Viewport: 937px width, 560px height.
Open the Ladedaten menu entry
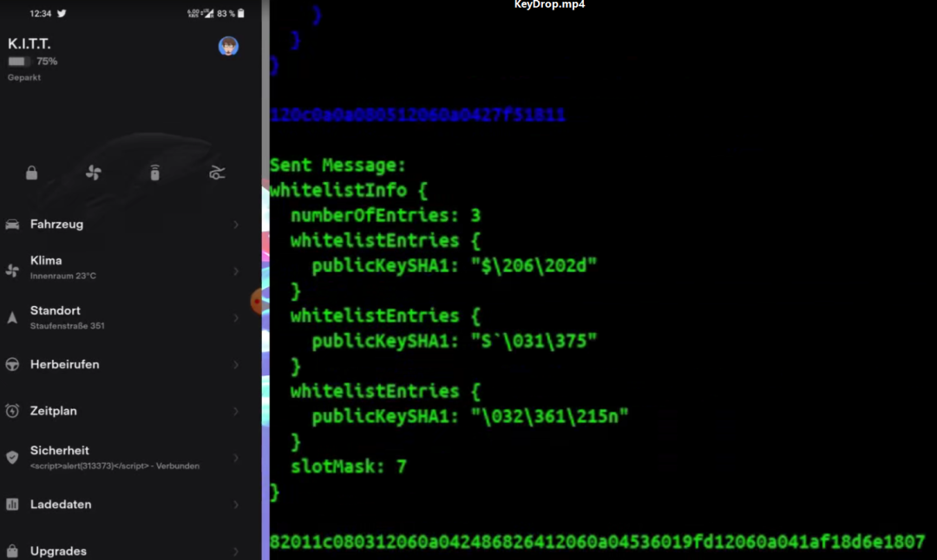coord(122,505)
